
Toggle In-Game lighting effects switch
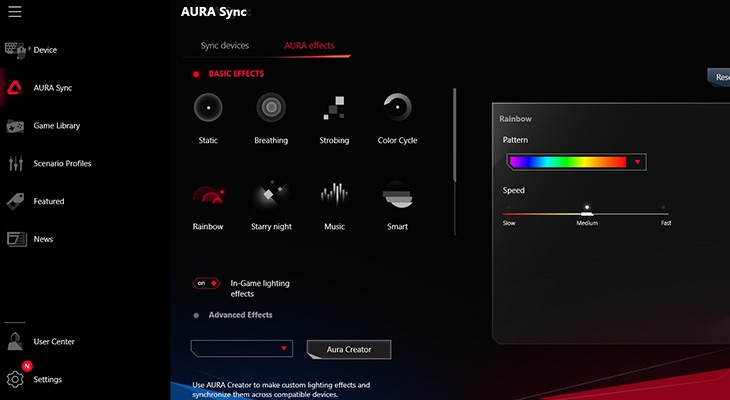point(206,283)
